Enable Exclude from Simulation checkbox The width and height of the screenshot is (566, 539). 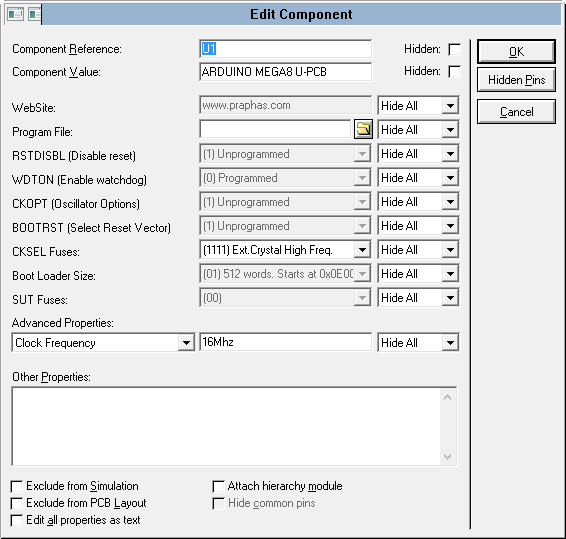pos(17,486)
